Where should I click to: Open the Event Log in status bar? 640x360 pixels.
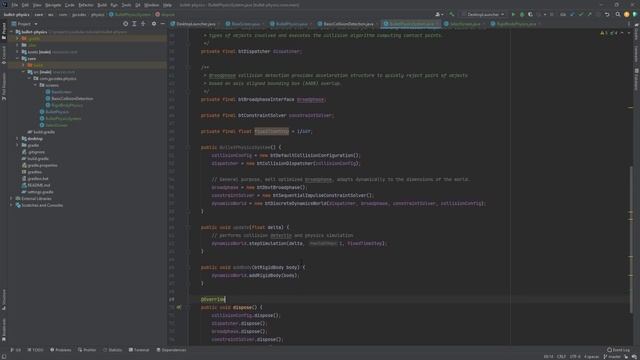pos(618,350)
